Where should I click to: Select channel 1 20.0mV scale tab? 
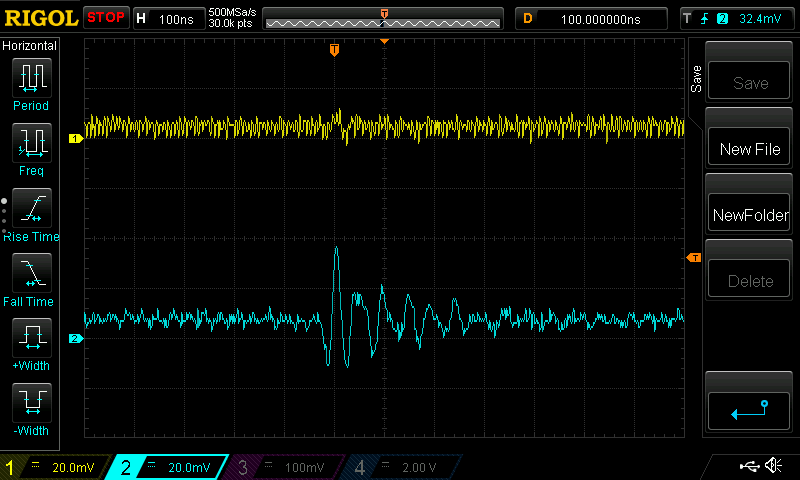pyautogui.click(x=55, y=467)
